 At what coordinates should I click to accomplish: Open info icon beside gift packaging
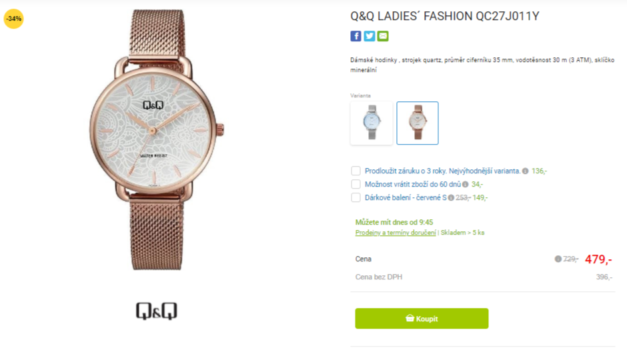(451, 197)
